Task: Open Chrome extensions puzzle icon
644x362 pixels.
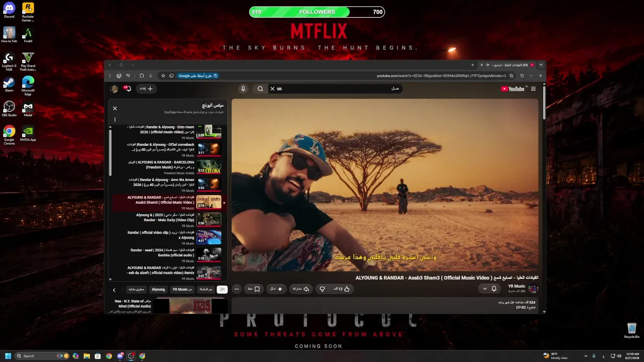Action: point(141,76)
